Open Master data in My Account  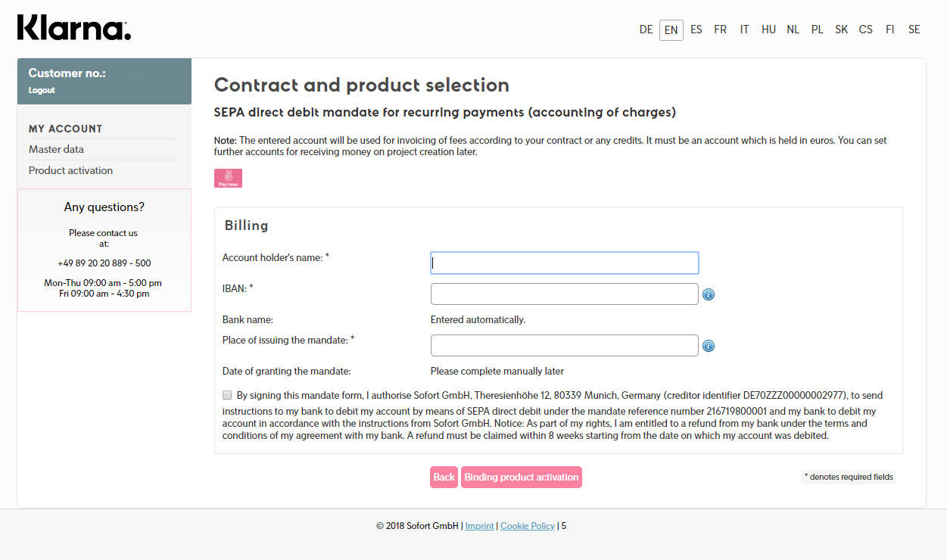click(56, 149)
